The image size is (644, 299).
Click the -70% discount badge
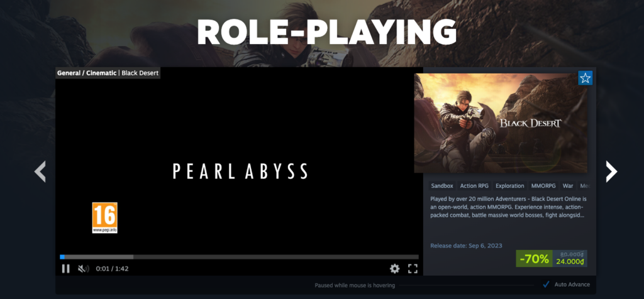coord(534,259)
